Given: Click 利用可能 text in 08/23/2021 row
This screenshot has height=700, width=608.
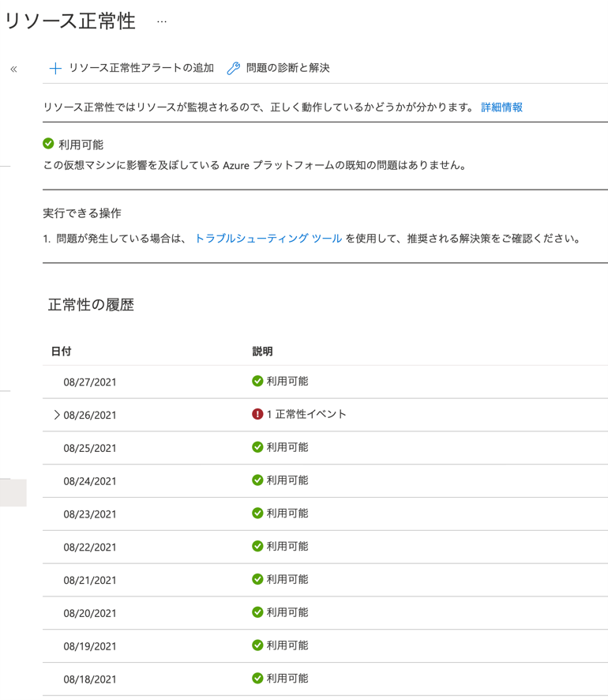Looking at the screenshot, I should [x=287, y=514].
